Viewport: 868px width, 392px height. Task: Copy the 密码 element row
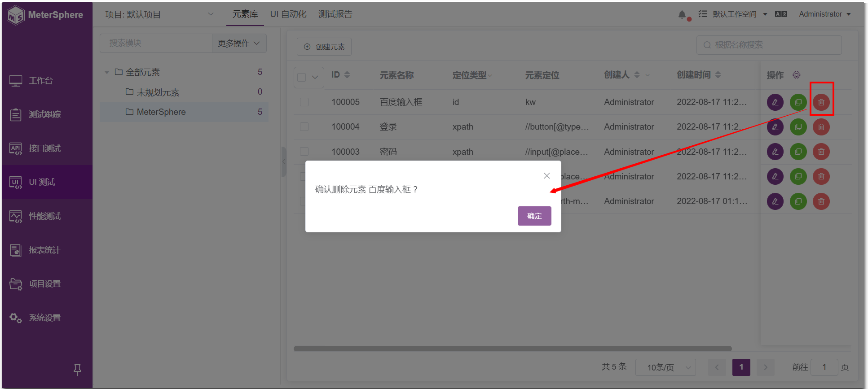pos(798,152)
